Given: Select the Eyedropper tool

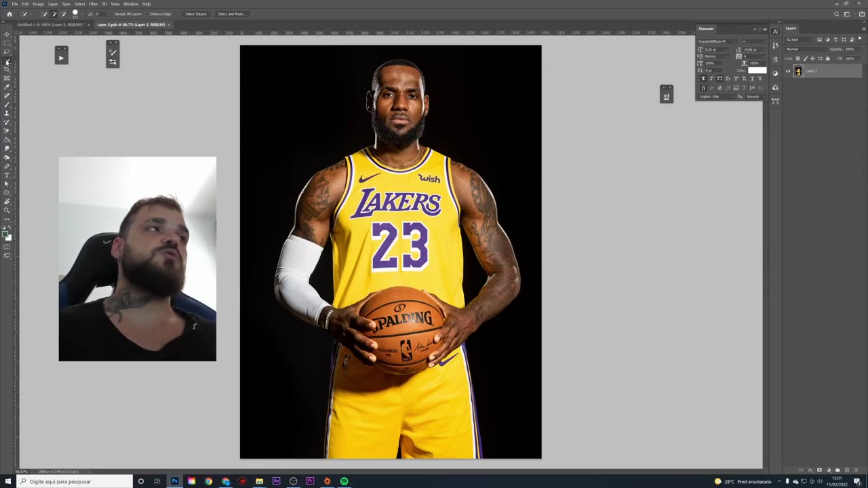Looking at the screenshot, I should click(x=7, y=87).
